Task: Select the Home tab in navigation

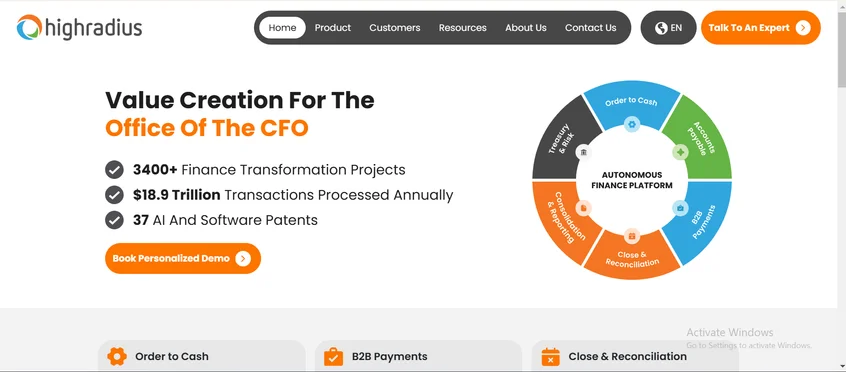Action: tap(282, 28)
